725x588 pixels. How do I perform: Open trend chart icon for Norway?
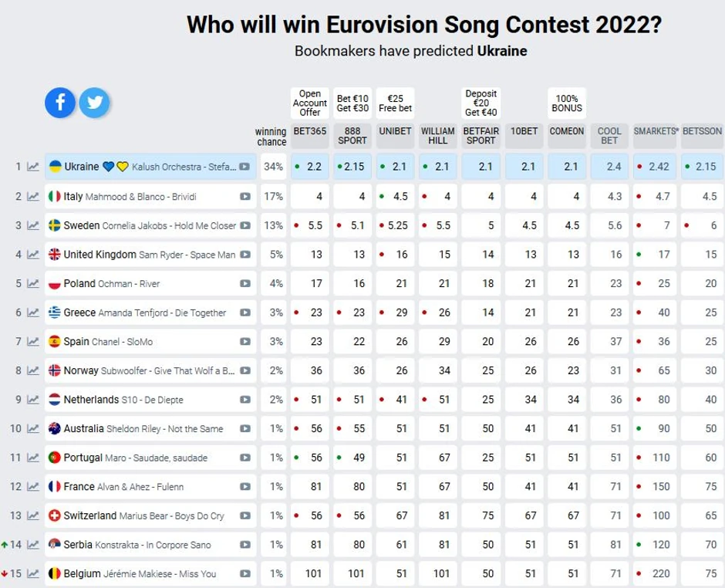click(33, 371)
